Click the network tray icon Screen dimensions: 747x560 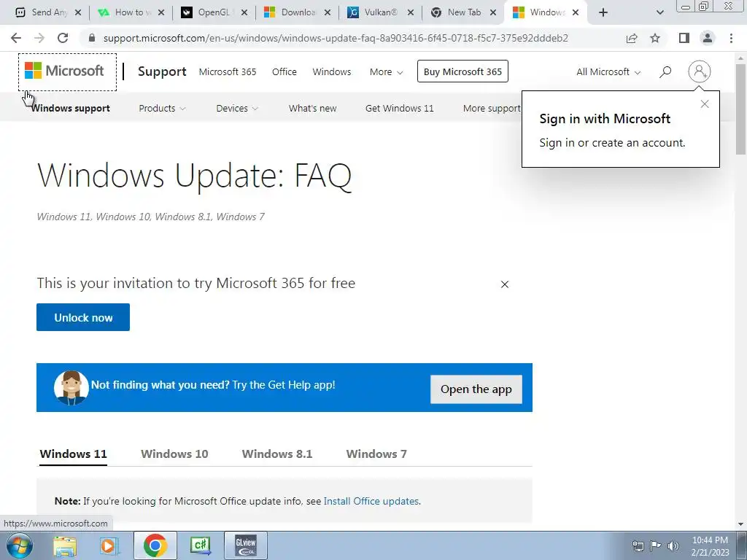tap(638, 546)
